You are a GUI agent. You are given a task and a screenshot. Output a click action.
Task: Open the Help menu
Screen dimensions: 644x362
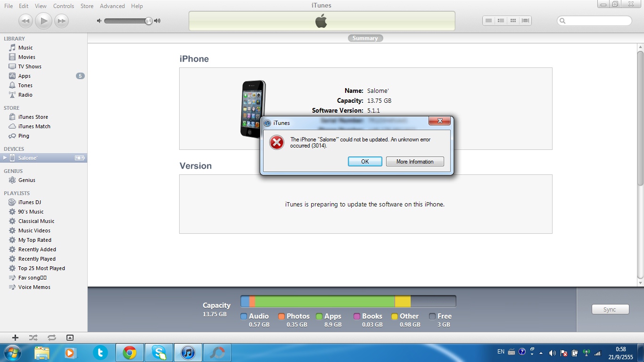pyautogui.click(x=137, y=6)
